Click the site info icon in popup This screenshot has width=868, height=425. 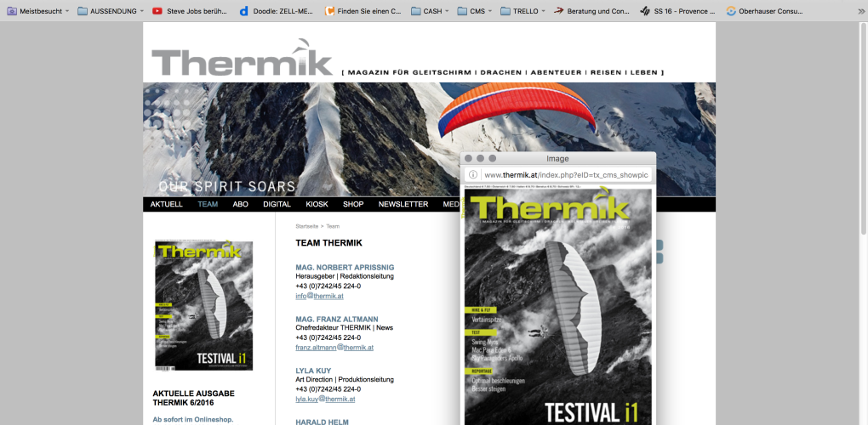(473, 174)
